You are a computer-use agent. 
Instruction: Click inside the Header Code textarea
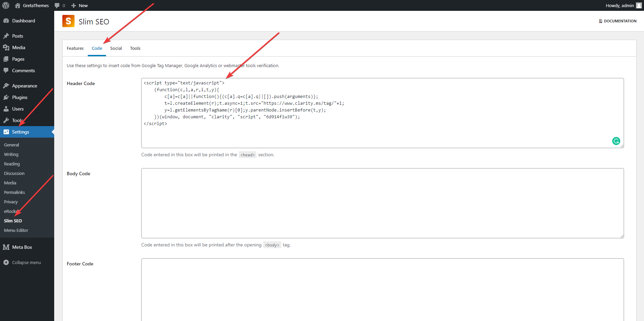tap(382, 113)
